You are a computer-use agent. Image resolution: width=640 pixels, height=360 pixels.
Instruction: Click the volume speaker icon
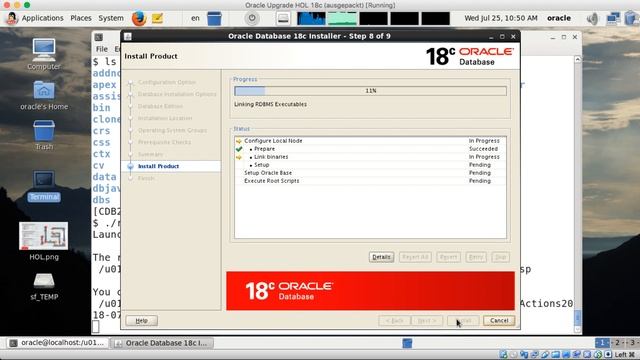coord(593,18)
